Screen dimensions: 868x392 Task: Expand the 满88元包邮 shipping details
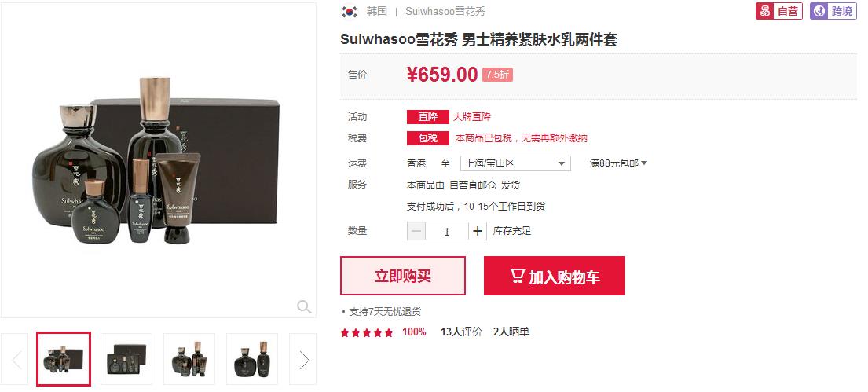[x=618, y=163]
